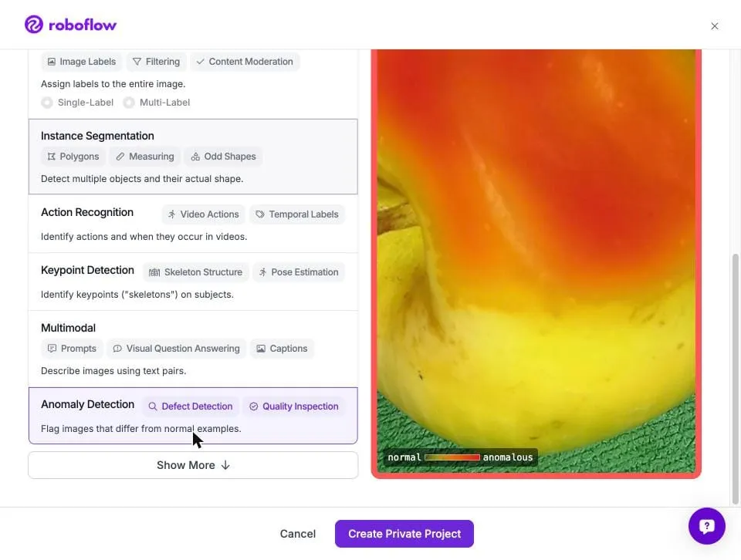Click Create Private Project
Viewport: 741px width, 560px height.
pos(404,534)
